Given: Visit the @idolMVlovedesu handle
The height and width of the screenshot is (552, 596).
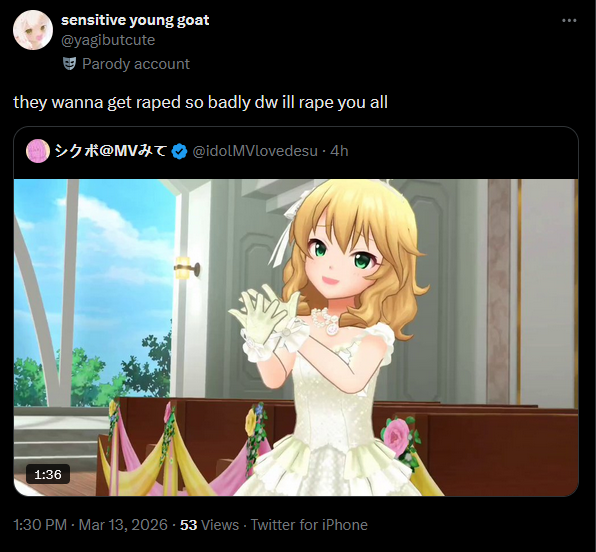Looking at the screenshot, I should (x=255, y=151).
